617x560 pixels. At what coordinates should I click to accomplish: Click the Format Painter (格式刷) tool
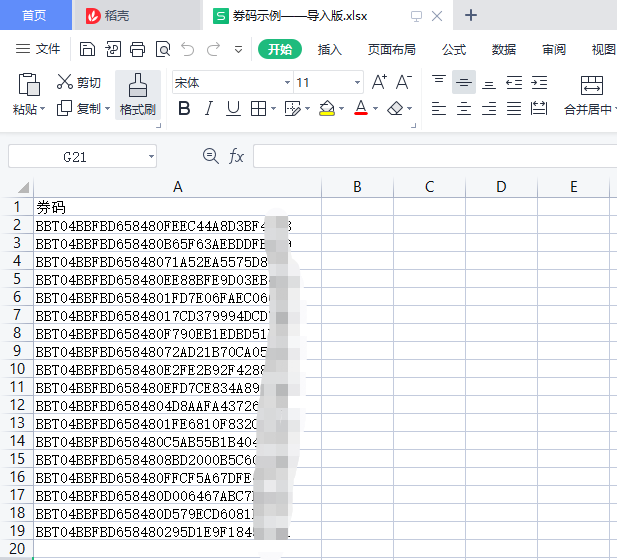[x=138, y=95]
